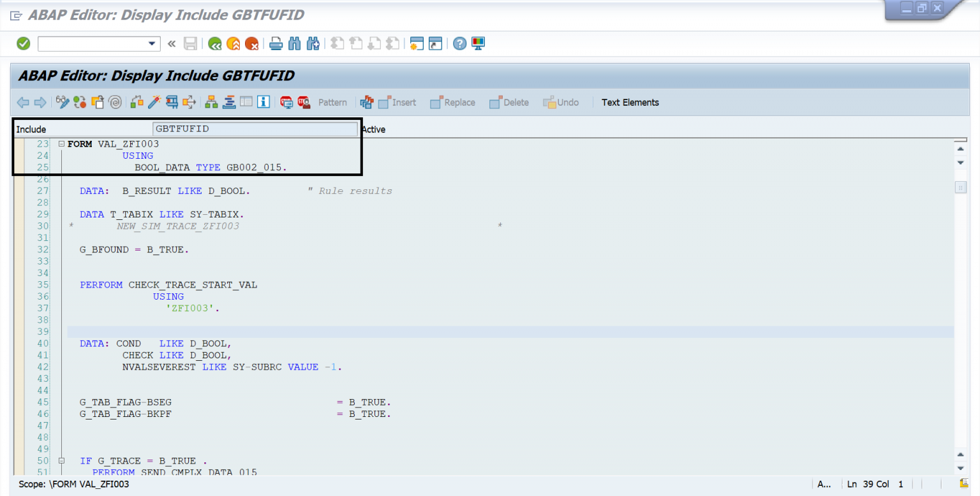Open the SAP help with the question mark icon
980x496 pixels.
click(x=459, y=43)
